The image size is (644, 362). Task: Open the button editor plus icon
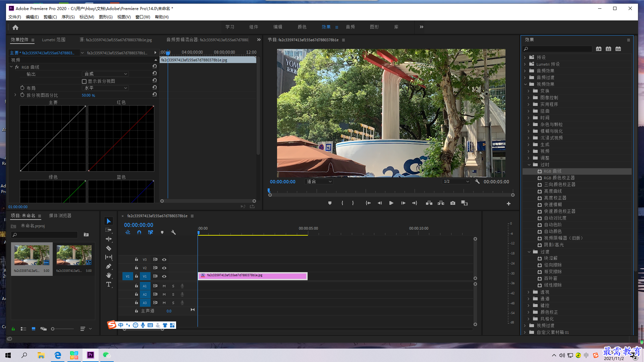508,204
